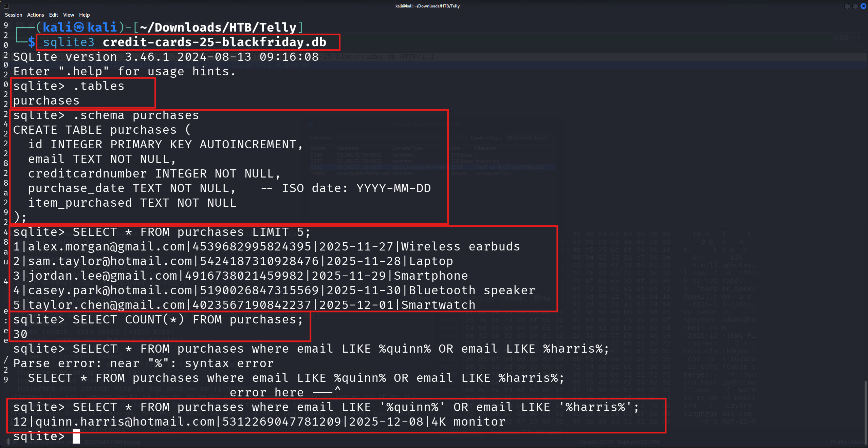Click the 'purchase_date TEXT NOT NULL,' definition
The image size is (868, 448).
click(132, 188)
